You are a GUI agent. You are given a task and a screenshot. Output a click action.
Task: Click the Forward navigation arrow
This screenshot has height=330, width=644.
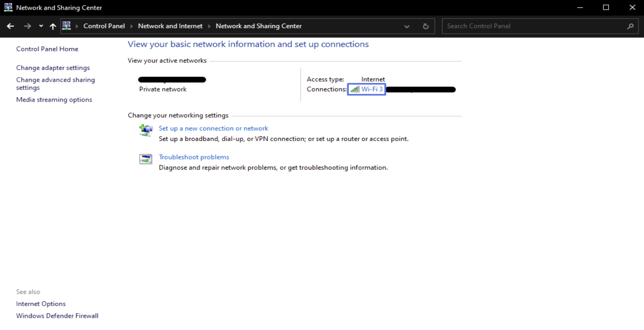tap(27, 26)
